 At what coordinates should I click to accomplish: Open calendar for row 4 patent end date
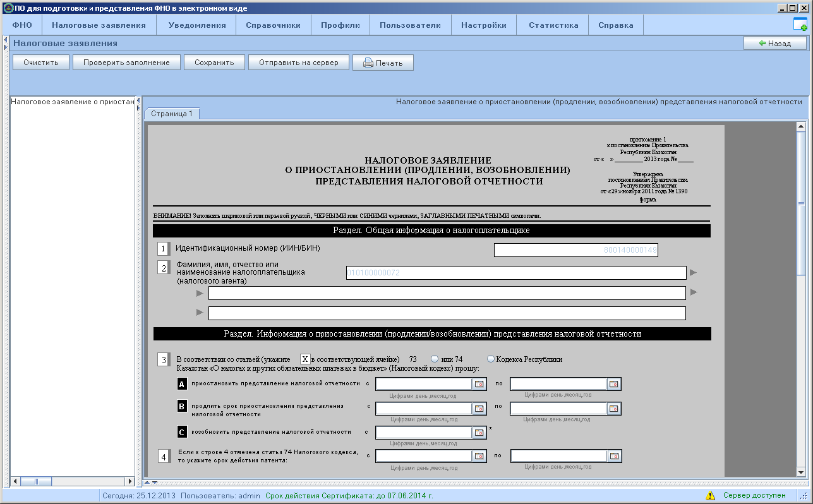(615, 456)
